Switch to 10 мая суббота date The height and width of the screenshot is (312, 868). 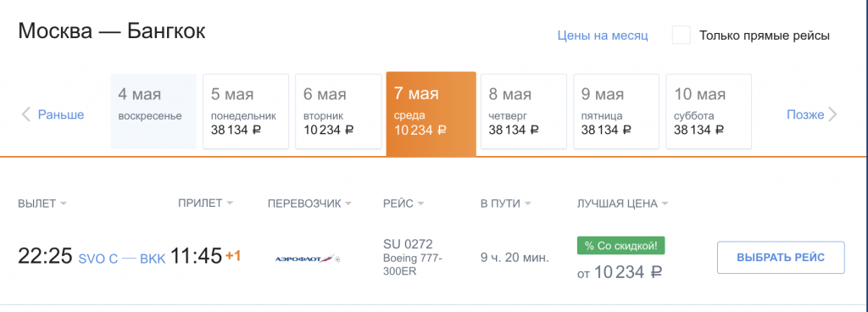point(709,111)
